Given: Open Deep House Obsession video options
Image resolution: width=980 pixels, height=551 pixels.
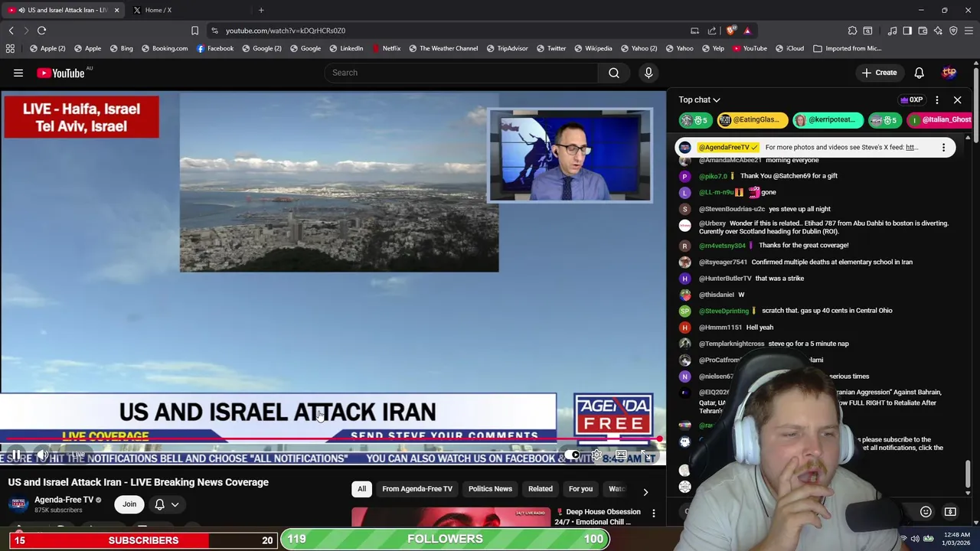Looking at the screenshot, I should pyautogui.click(x=653, y=513).
